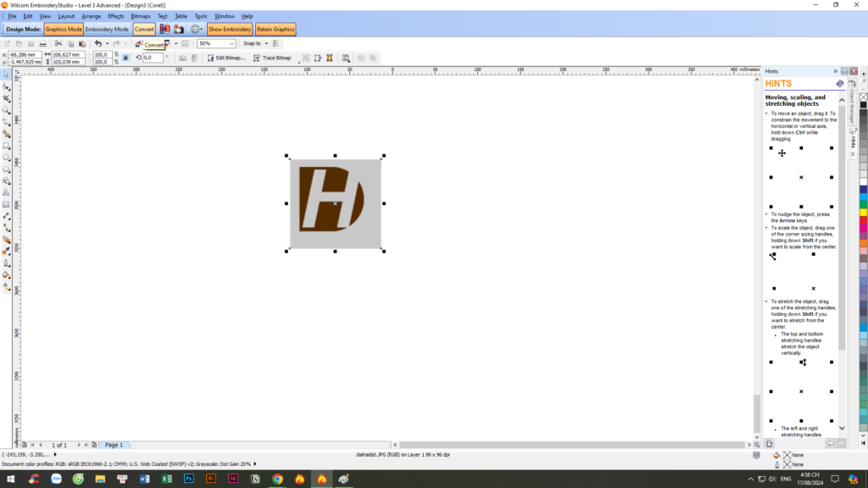Viewport: 868px width, 488px height.
Task: Click the camera capture icon
Action: 179,30
